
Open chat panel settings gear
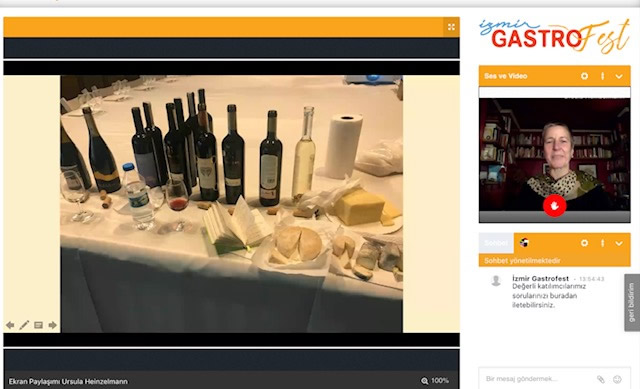pos(584,243)
